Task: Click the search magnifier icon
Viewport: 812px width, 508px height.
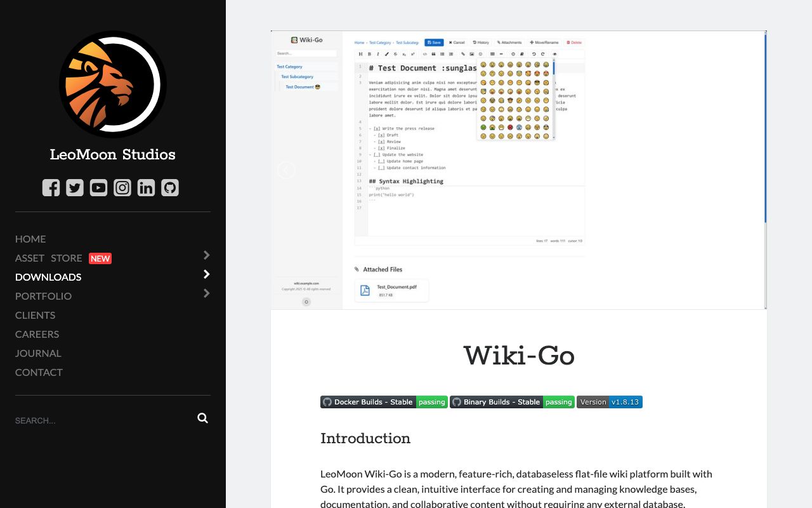Action: point(202,418)
